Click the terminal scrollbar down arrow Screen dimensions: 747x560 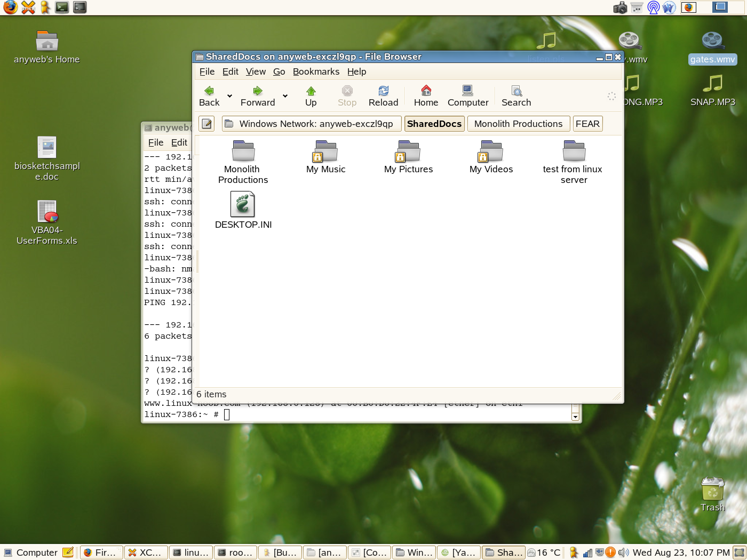point(575,417)
